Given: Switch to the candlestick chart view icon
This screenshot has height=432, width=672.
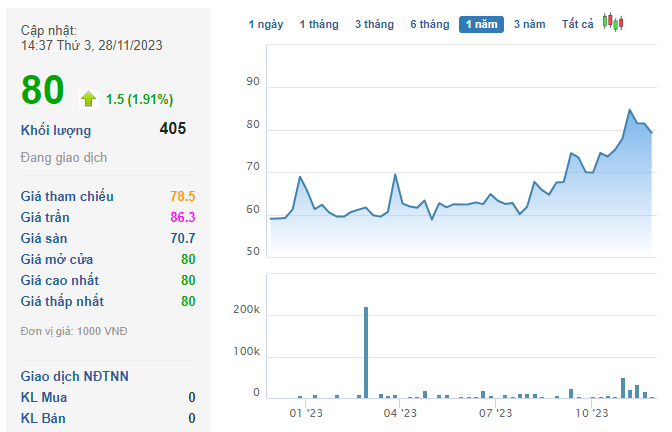Looking at the screenshot, I should pyautogui.click(x=613, y=23).
